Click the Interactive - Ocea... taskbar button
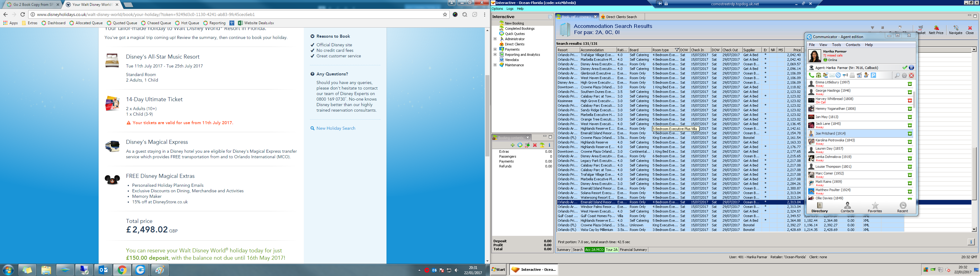Viewport: 980px width, 276px height. point(533,270)
